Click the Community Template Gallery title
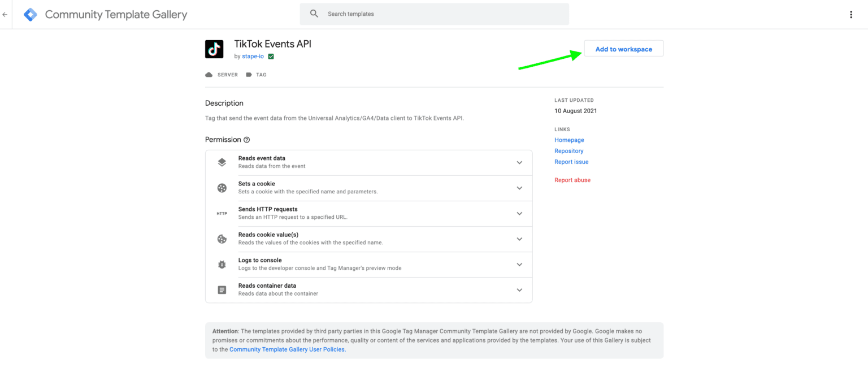The image size is (868, 376). 116,15
